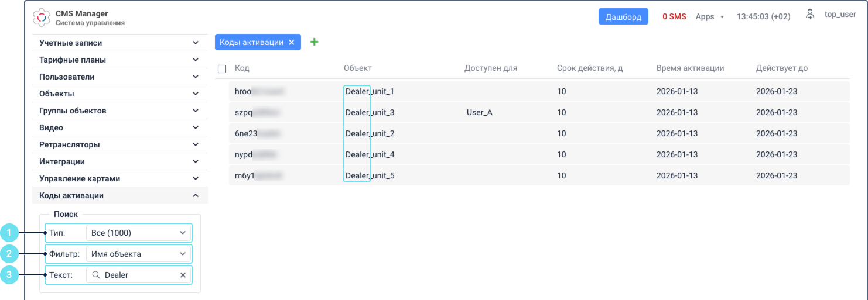
Task: Open the Фильтр dropdown showing Имя объекта
Action: coord(138,254)
